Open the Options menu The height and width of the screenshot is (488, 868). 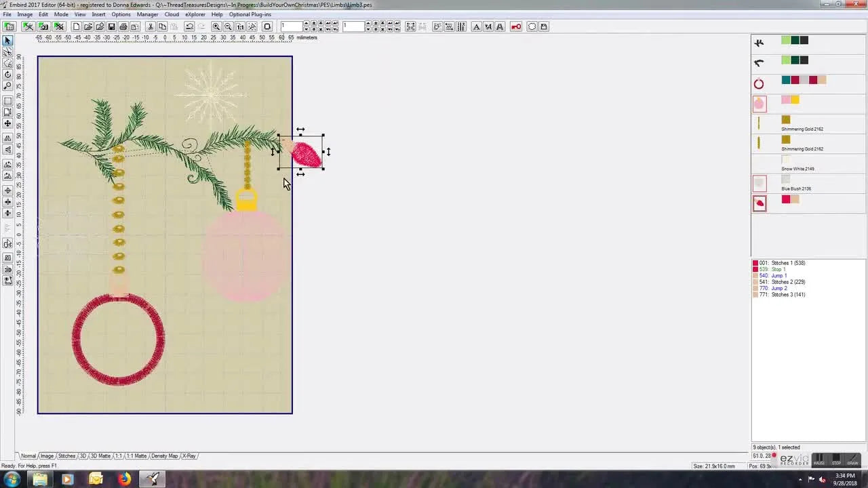(121, 14)
